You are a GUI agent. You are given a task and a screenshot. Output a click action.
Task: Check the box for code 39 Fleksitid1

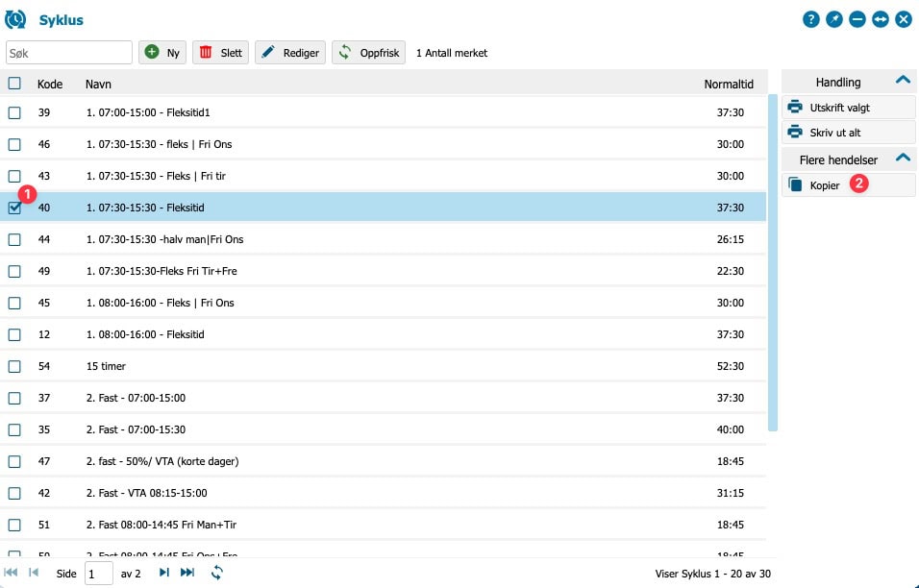pos(14,112)
